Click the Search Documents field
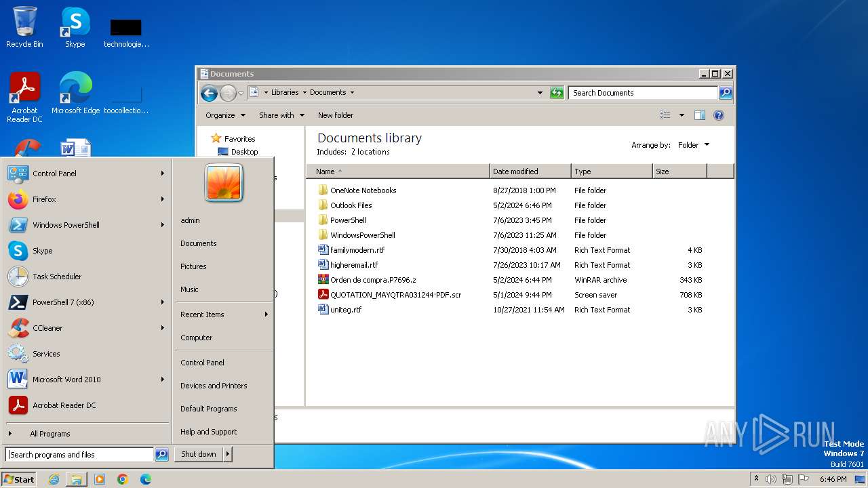 click(x=643, y=93)
